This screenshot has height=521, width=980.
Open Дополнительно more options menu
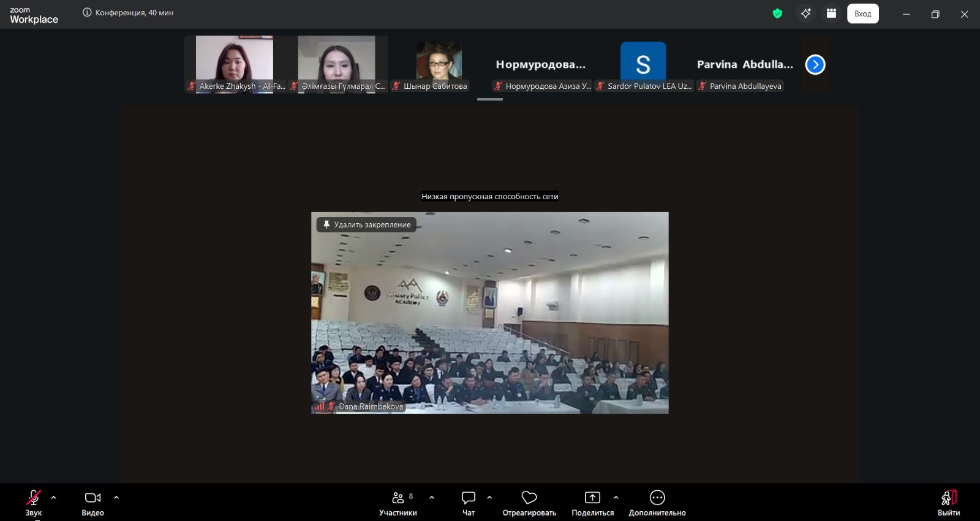click(x=657, y=503)
